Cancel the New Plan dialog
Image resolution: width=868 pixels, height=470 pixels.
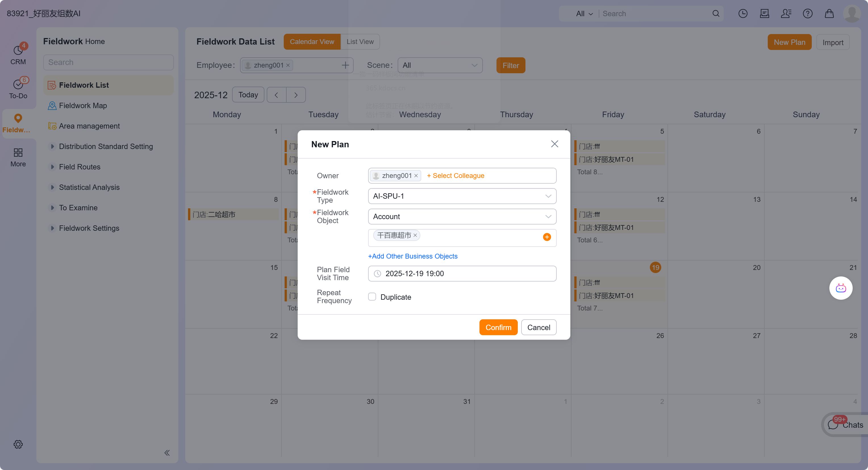539,328
